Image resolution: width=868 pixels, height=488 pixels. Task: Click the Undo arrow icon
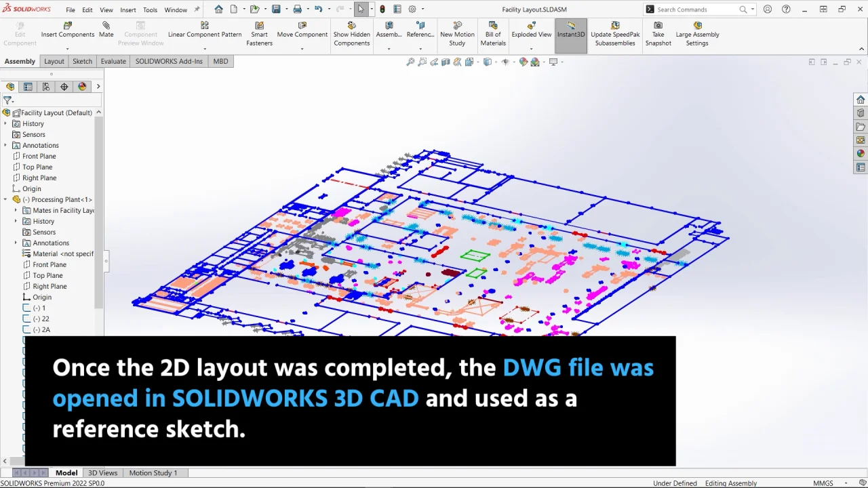[318, 9]
